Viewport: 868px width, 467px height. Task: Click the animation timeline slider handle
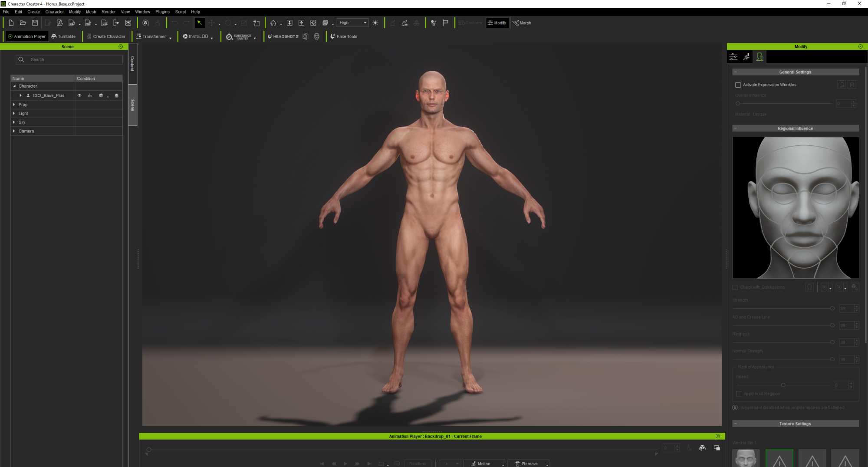pos(149,450)
